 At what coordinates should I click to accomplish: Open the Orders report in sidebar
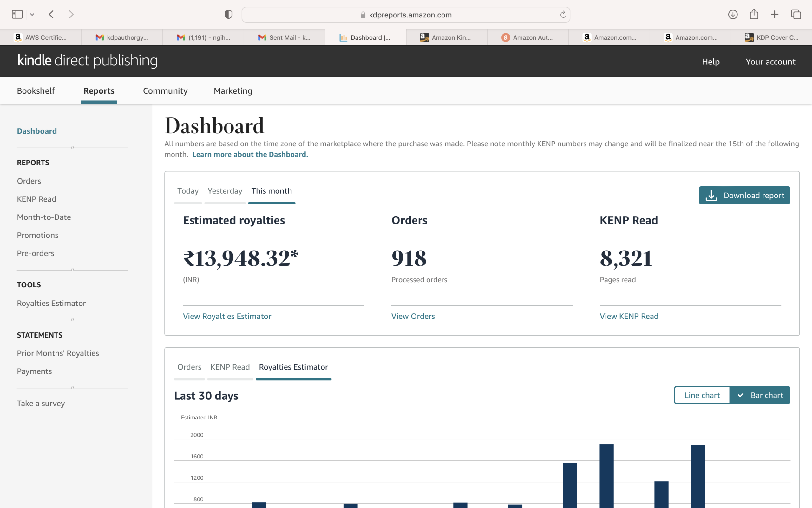[29, 181]
